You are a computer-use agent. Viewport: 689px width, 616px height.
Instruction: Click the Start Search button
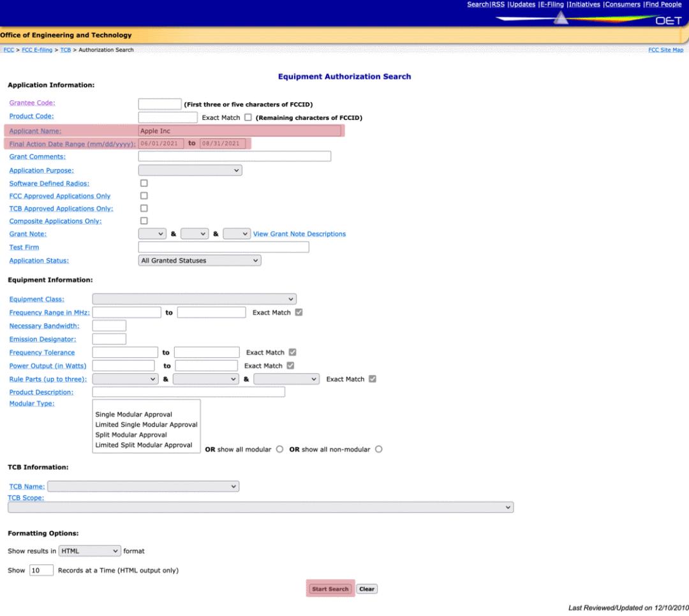[330, 589]
